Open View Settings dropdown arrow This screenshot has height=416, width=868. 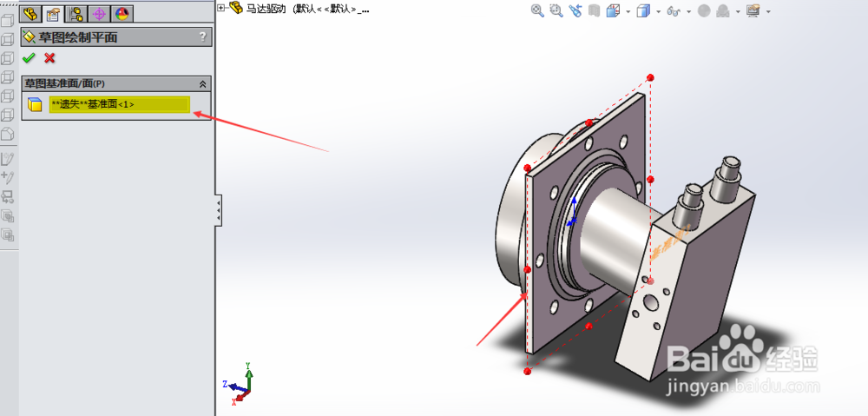(768, 11)
